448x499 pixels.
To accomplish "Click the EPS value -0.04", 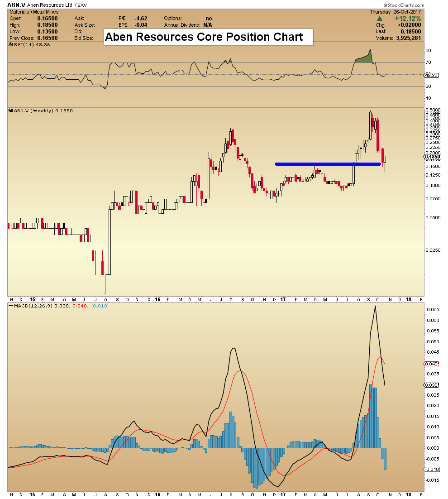I will pyautogui.click(x=141, y=25).
